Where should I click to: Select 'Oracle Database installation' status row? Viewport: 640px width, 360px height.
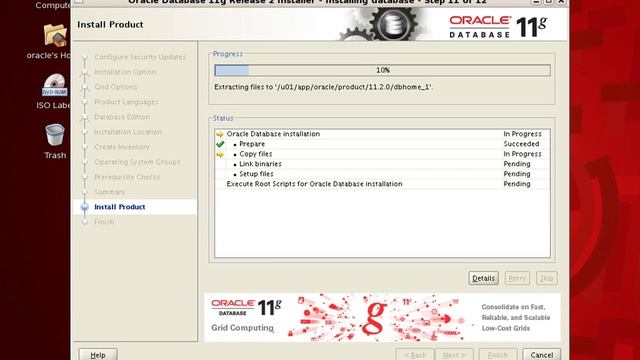(x=382, y=134)
